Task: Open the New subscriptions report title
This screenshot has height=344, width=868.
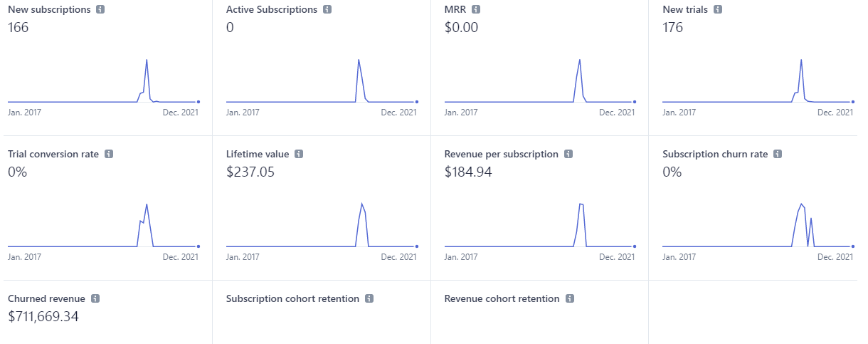Action: (x=49, y=10)
